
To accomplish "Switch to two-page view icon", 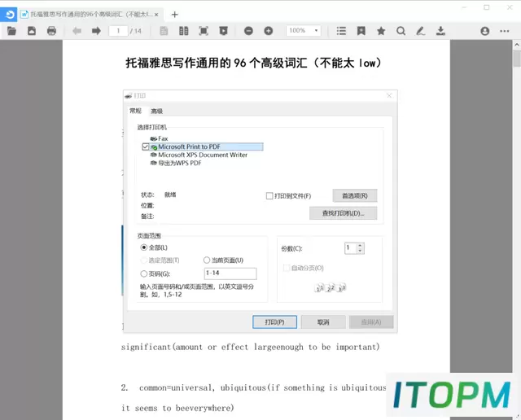I will click(x=184, y=31).
